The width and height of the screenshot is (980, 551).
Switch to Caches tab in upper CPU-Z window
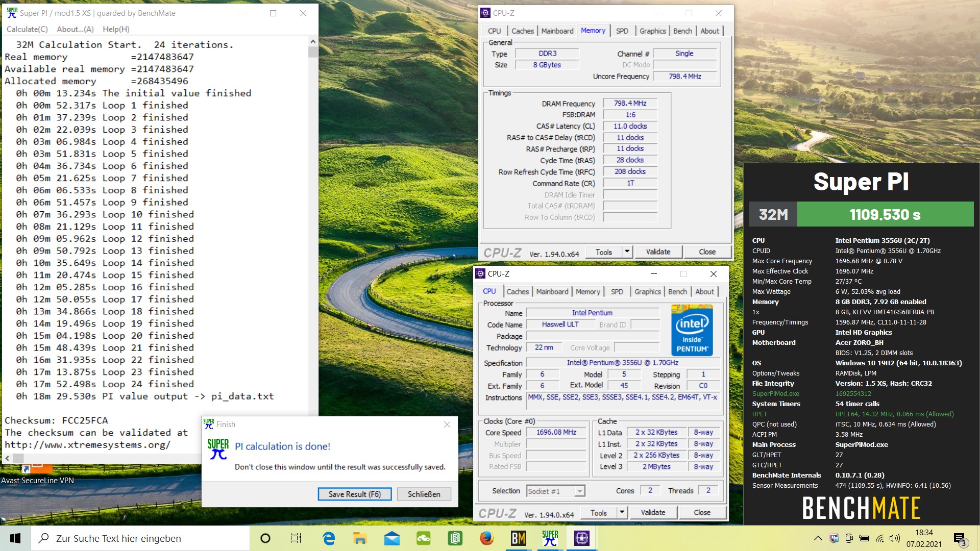522,31
